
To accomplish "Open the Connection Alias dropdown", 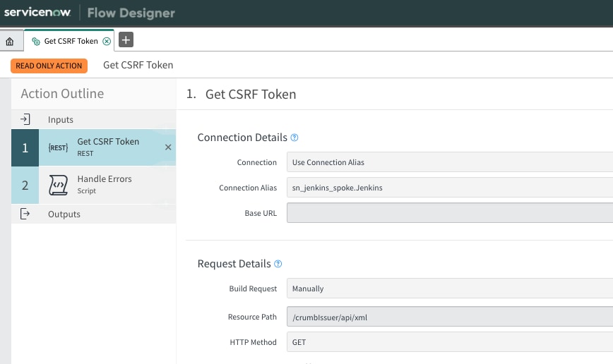I will click(x=450, y=188).
